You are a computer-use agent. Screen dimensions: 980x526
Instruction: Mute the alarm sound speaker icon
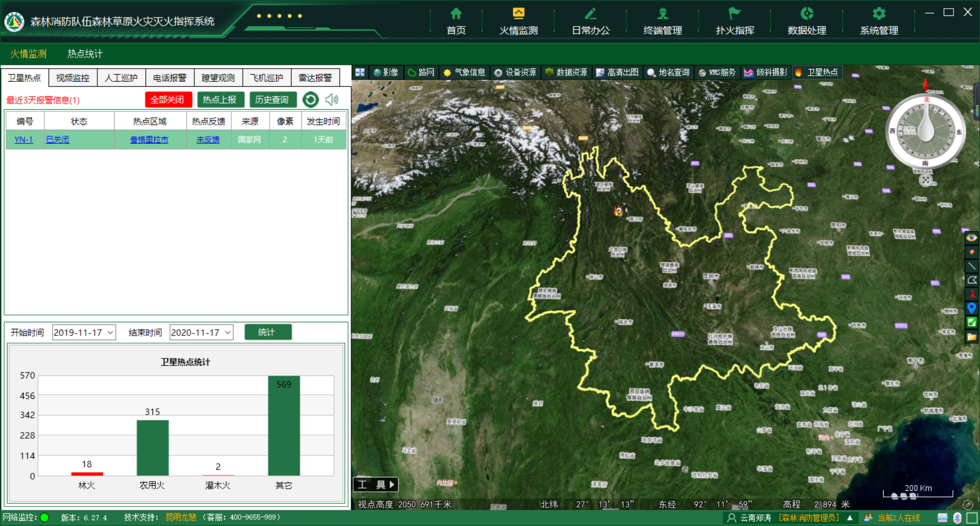click(x=332, y=100)
